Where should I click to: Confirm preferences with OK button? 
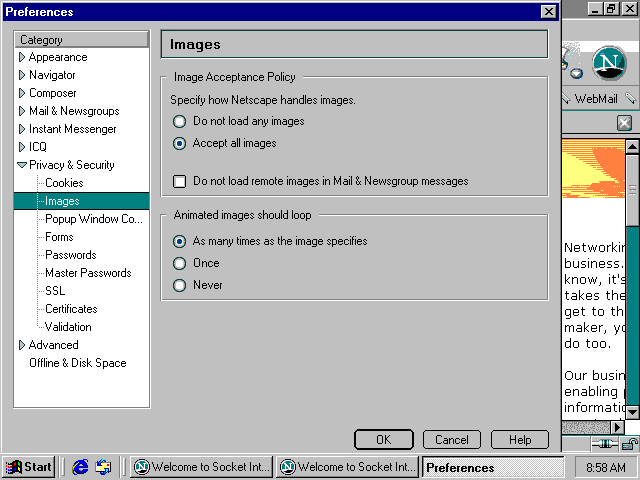coord(384,440)
